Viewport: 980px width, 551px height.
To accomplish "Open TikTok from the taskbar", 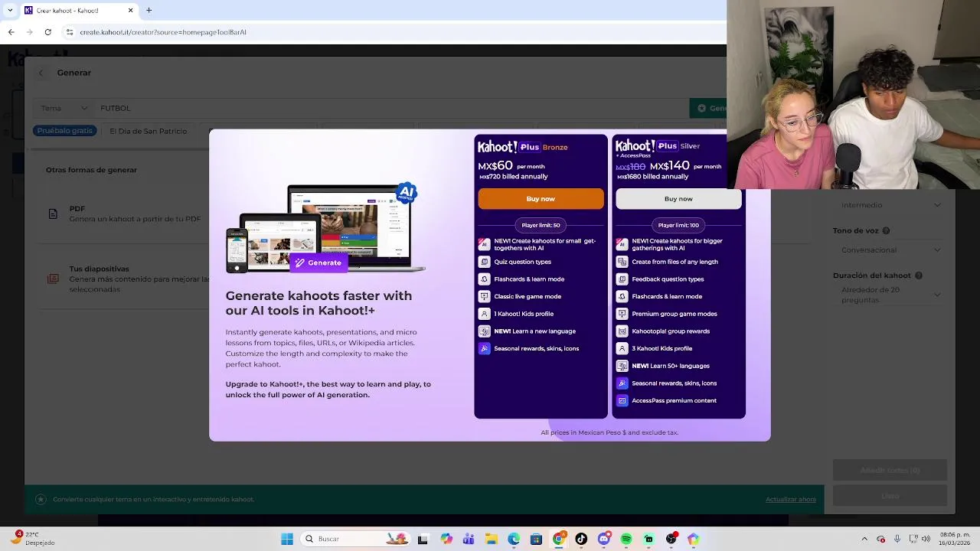I will 581,539.
